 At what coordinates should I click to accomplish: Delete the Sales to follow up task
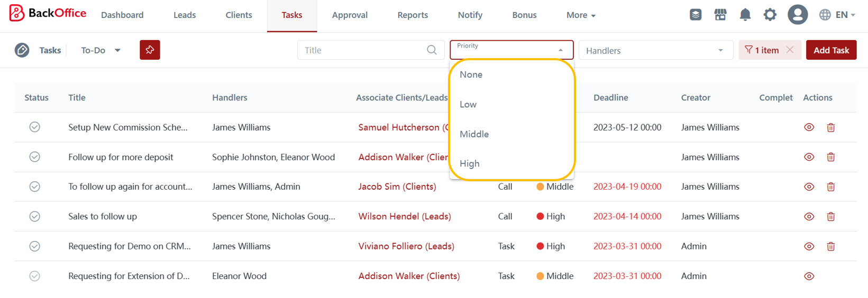[x=830, y=217]
